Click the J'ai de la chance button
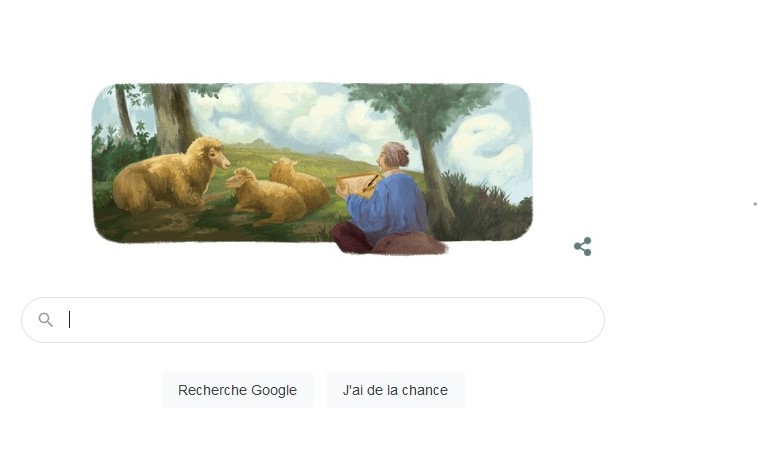 (x=395, y=390)
